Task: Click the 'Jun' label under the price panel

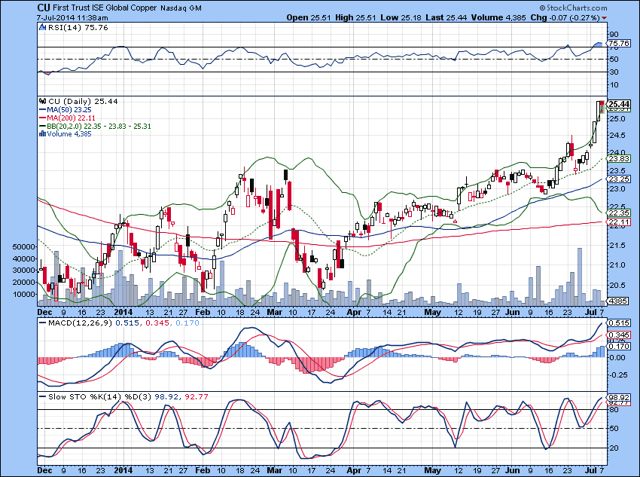Action: 513,312
